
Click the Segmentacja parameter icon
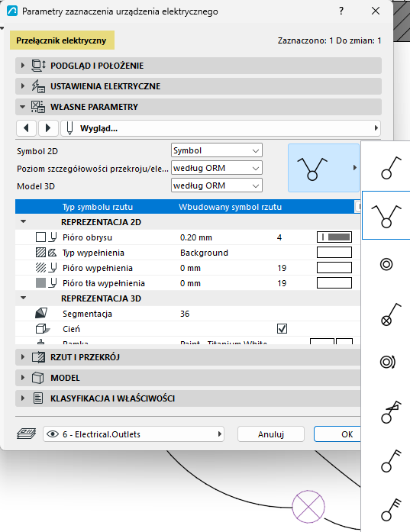pos(41,313)
